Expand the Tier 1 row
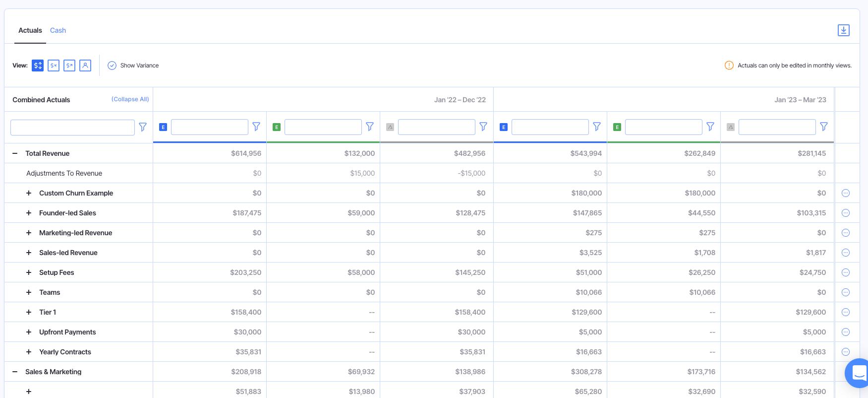Image resolution: width=868 pixels, height=398 pixels. pyautogui.click(x=29, y=312)
